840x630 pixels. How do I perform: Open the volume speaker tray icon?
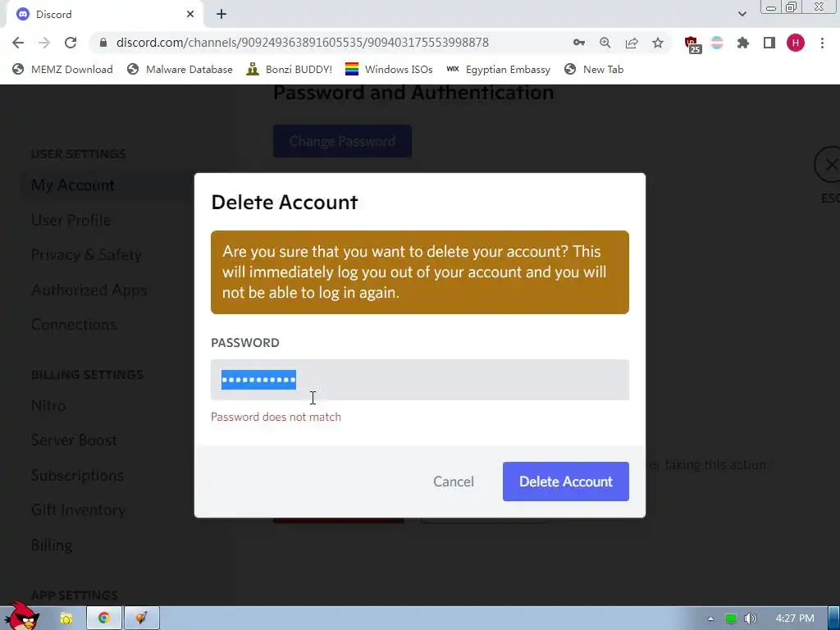point(751,619)
